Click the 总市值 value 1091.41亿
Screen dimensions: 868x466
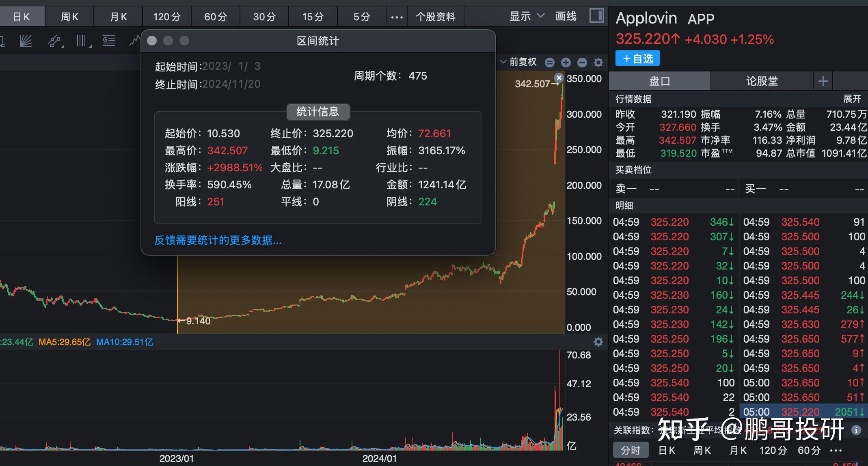point(844,153)
